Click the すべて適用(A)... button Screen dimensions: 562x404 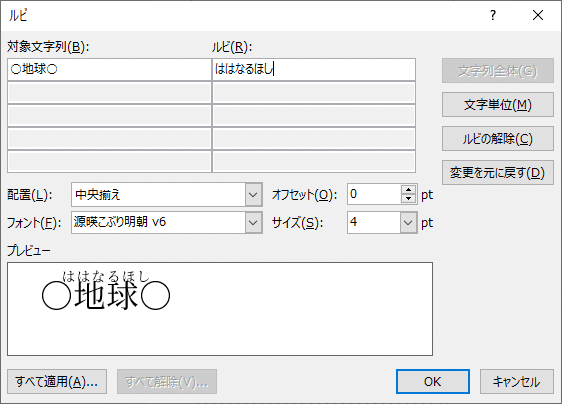(x=57, y=382)
